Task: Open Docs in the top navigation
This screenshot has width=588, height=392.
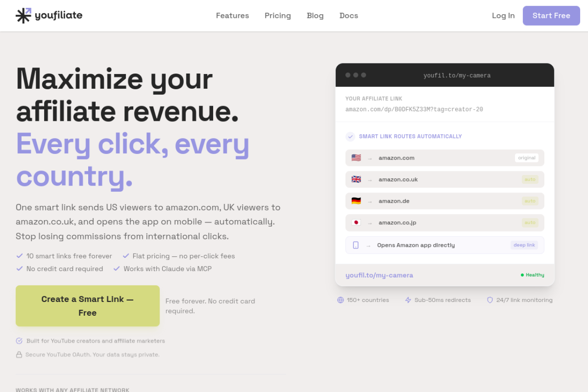Action: (349, 16)
